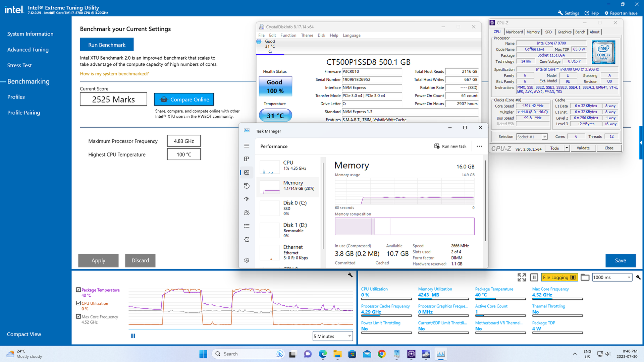Screen dimensions: 644x362
Task: Click the 31 °C temperature indicator in CrystalDiskInfo
Action: coord(275,116)
